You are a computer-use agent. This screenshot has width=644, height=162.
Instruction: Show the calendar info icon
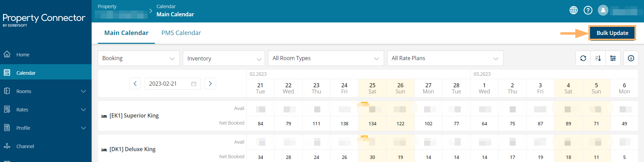(x=631, y=58)
